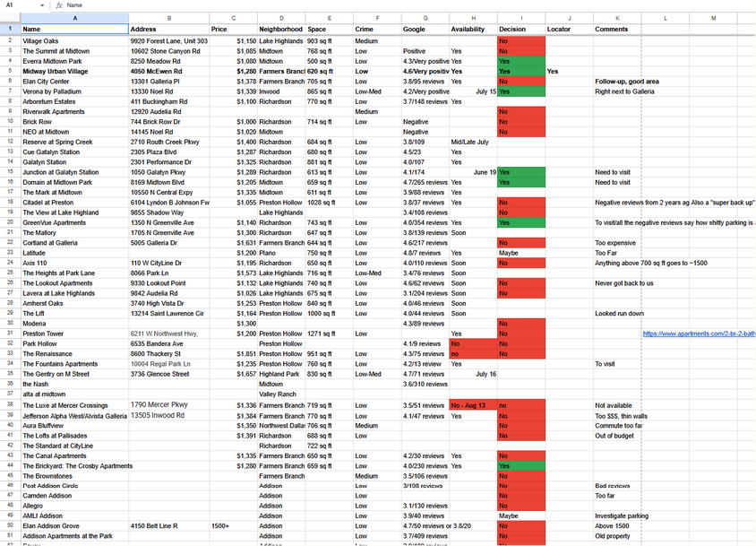Select column C header above Price
The height and width of the screenshot is (546, 756).
tap(233, 18)
